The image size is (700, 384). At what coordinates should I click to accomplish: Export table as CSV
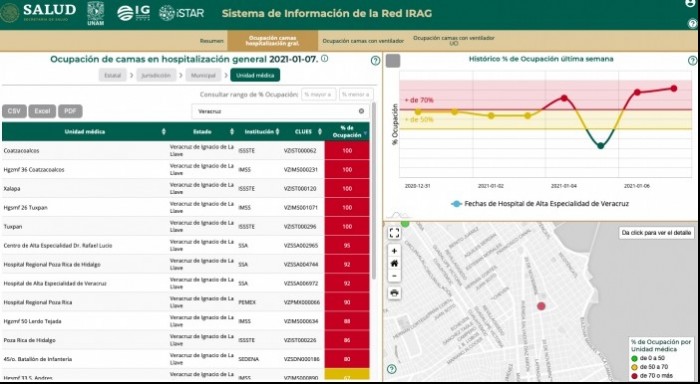(14, 111)
